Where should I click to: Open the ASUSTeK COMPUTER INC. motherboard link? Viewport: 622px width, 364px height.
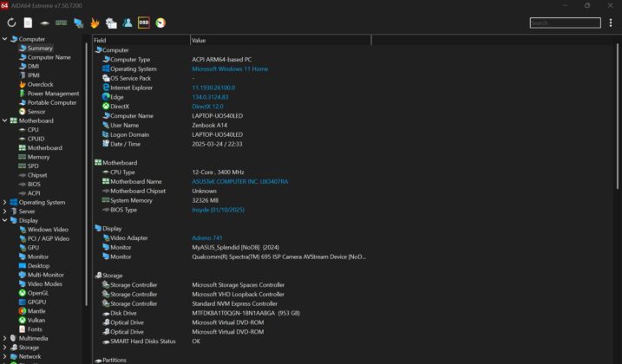pyautogui.click(x=240, y=182)
